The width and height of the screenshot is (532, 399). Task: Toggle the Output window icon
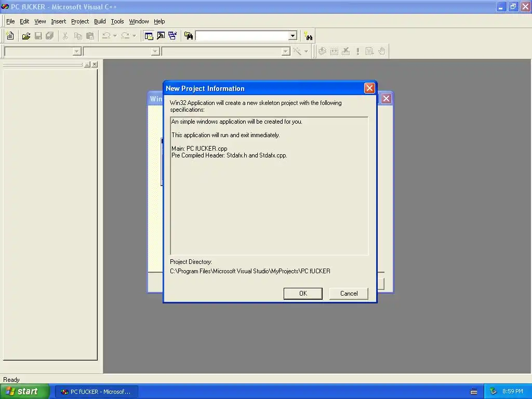[x=161, y=36]
